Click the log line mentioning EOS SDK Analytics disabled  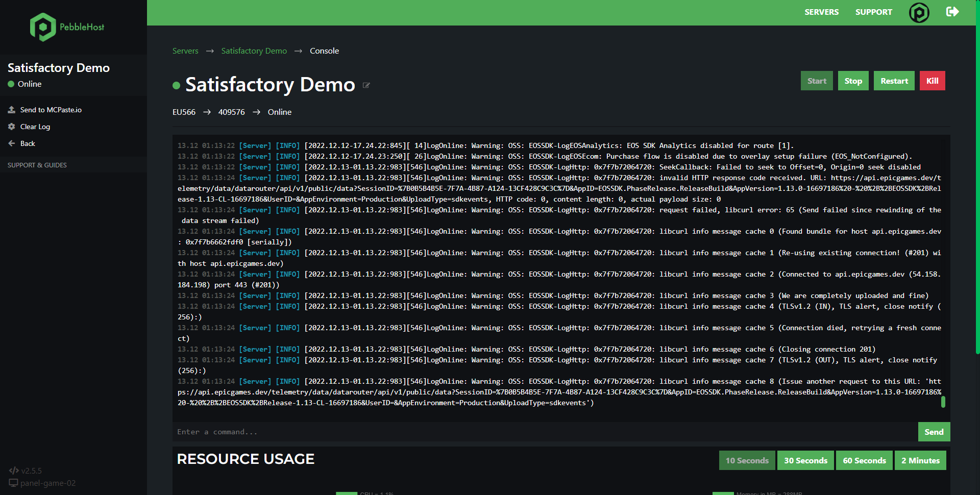[x=485, y=145]
